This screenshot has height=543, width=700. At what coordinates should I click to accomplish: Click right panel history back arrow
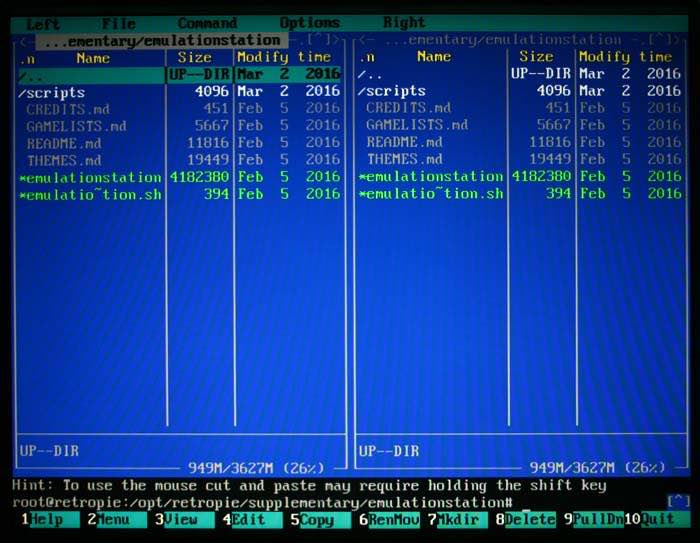(367, 40)
